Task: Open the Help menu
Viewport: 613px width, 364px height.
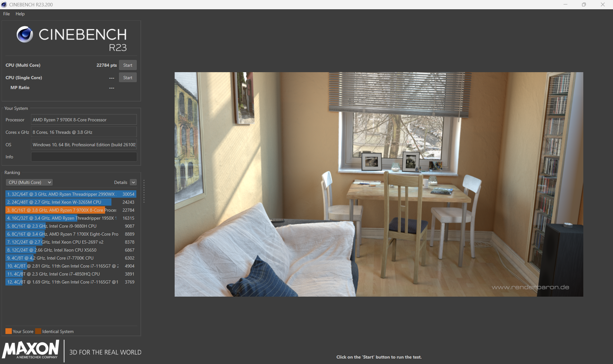Action: click(x=20, y=14)
